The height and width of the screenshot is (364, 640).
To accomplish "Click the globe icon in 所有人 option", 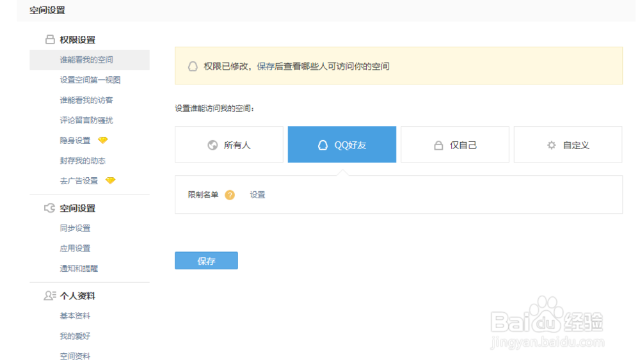I will pos(212,145).
